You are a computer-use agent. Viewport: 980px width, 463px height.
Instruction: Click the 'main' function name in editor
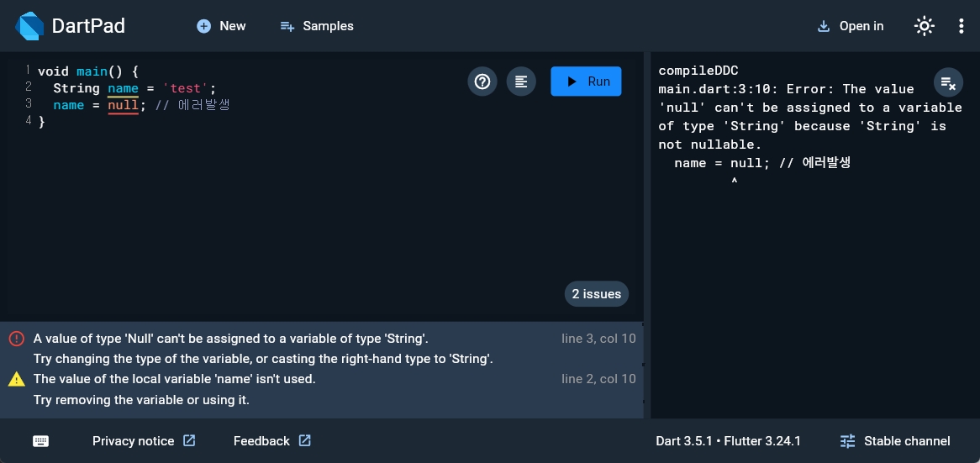click(x=92, y=71)
